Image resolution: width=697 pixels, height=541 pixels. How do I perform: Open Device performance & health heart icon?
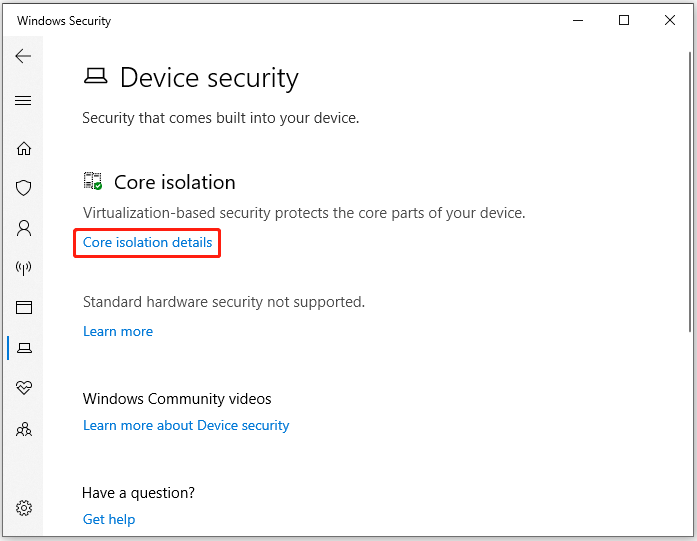coord(24,387)
